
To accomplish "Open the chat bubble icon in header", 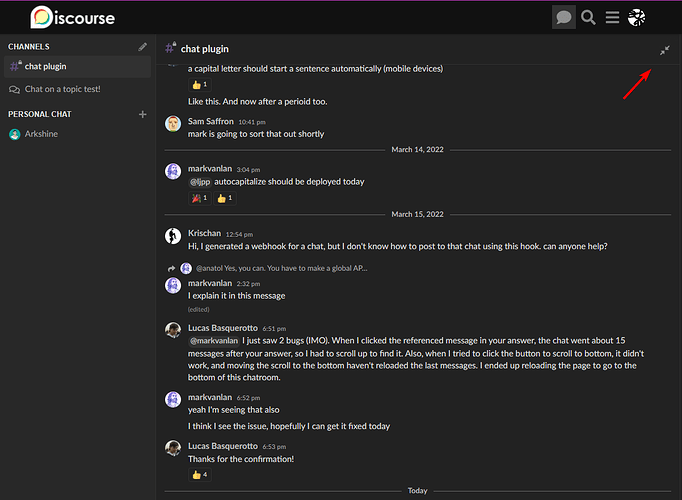I will pos(564,17).
